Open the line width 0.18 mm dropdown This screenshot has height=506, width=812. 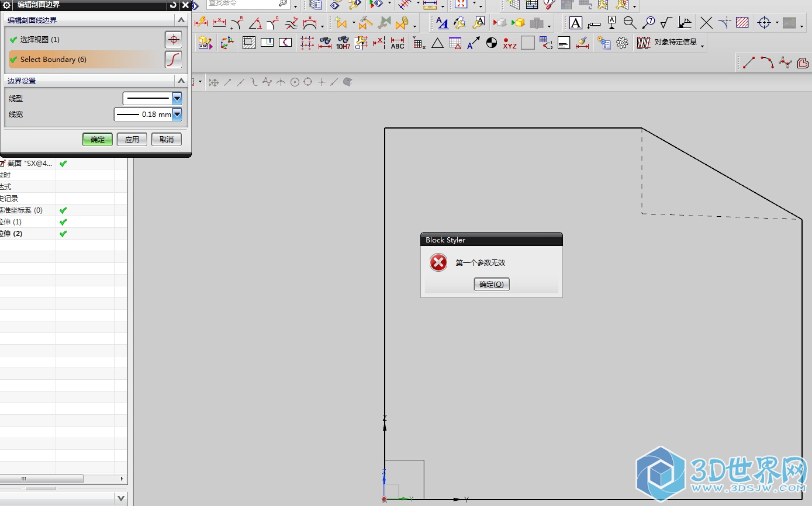[x=177, y=114]
